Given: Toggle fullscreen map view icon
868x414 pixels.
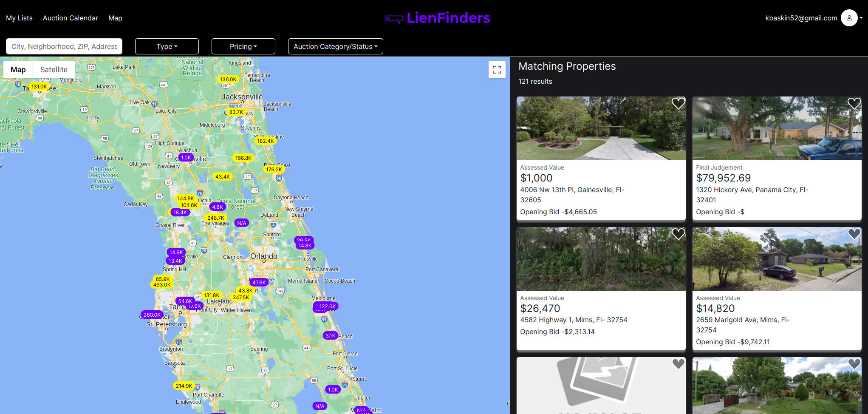Looking at the screenshot, I should pos(497,70).
